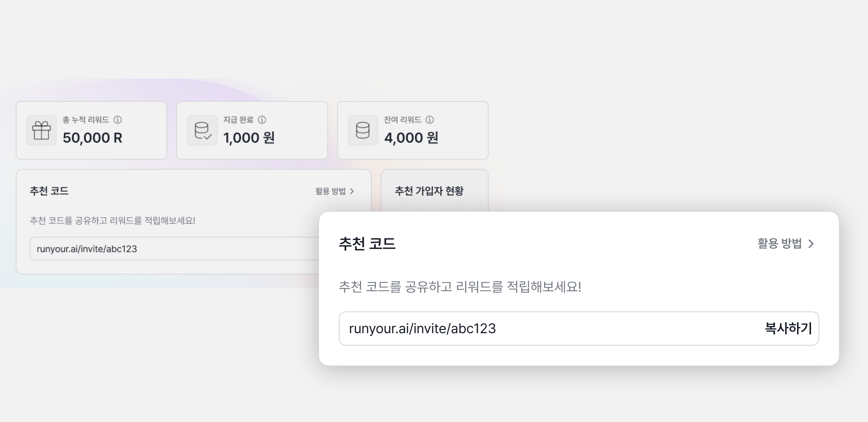Click the gift icon for 총 누적 리워드

(x=42, y=130)
